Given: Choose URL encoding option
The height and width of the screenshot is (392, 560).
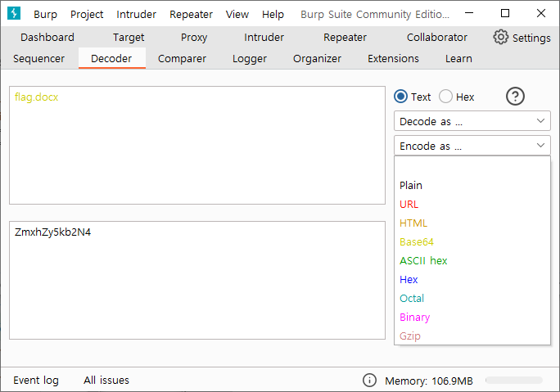Looking at the screenshot, I should coord(472,205).
